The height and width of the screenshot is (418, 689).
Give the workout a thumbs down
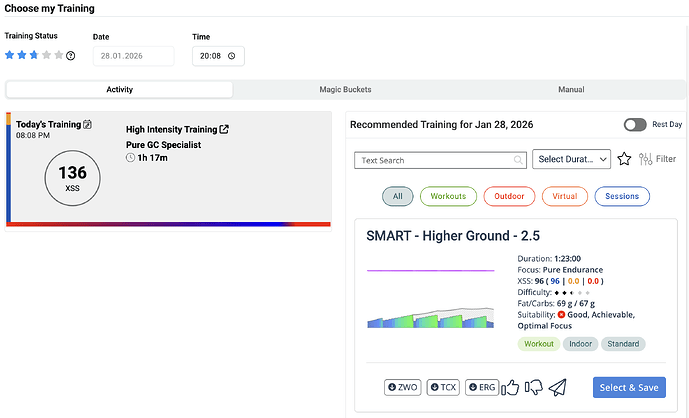click(x=534, y=388)
